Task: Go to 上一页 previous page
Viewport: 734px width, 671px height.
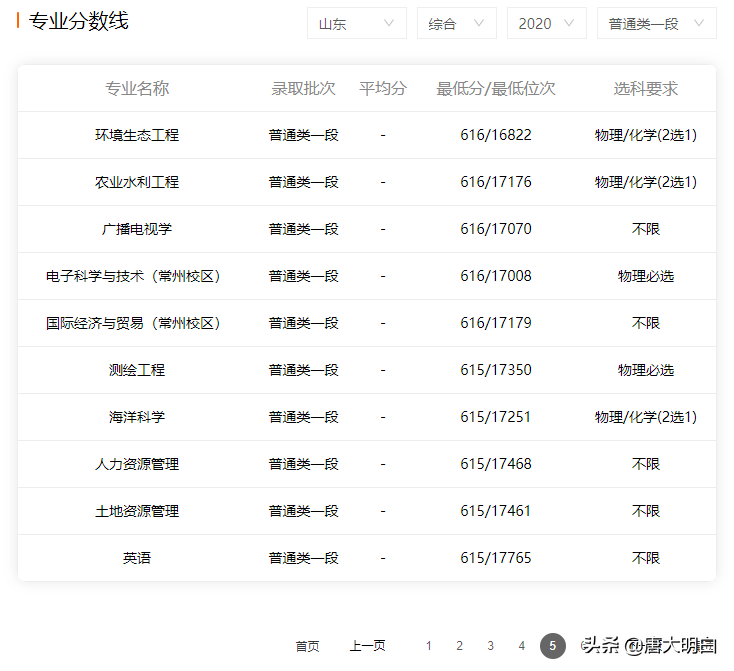Action: 367,646
